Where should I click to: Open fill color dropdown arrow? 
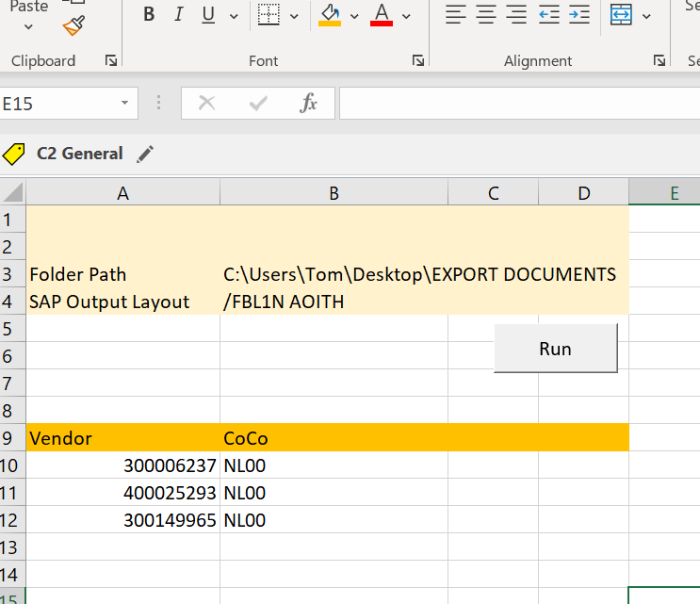pos(354,17)
